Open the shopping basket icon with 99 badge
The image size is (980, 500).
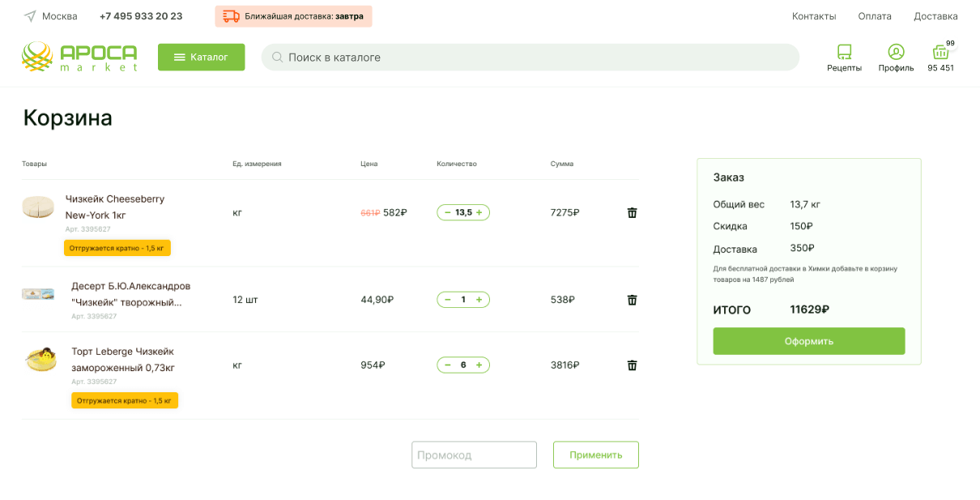click(x=940, y=53)
